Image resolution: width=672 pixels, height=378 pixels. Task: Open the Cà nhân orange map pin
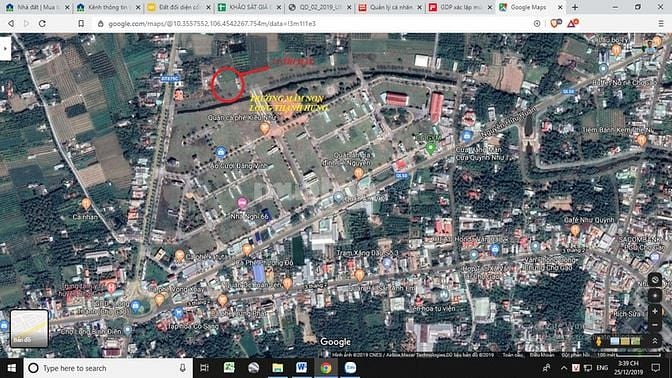(x=86, y=204)
